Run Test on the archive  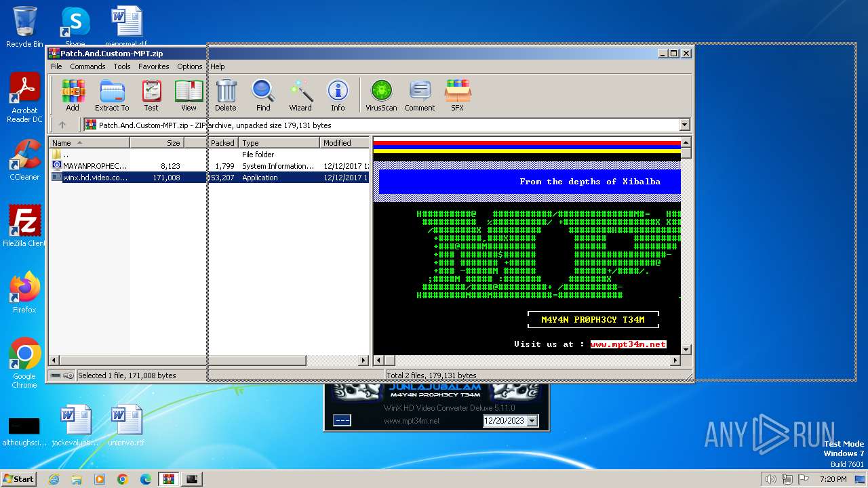151,95
